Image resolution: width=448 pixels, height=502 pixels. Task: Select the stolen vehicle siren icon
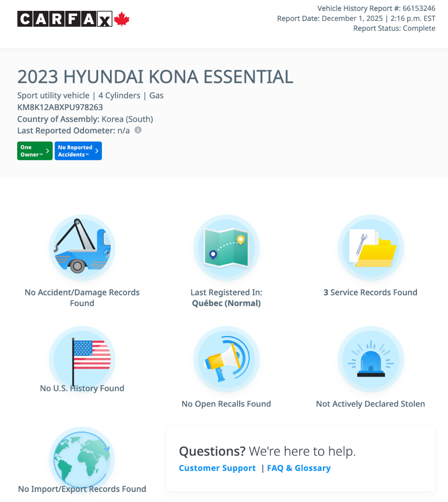371,360
